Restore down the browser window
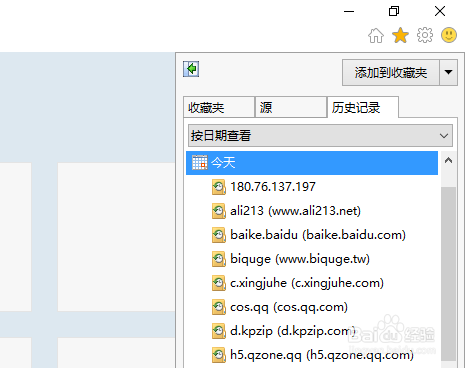465x368 pixels. click(394, 11)
